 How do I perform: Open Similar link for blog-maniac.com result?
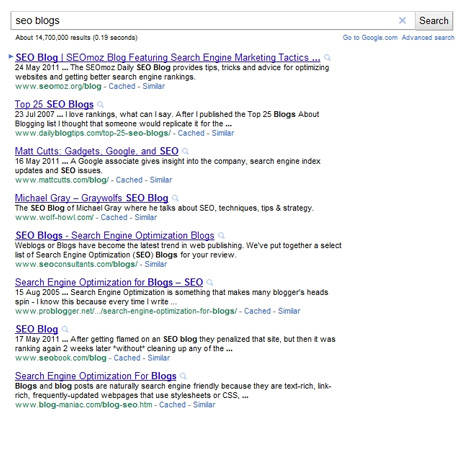point(204,405)
